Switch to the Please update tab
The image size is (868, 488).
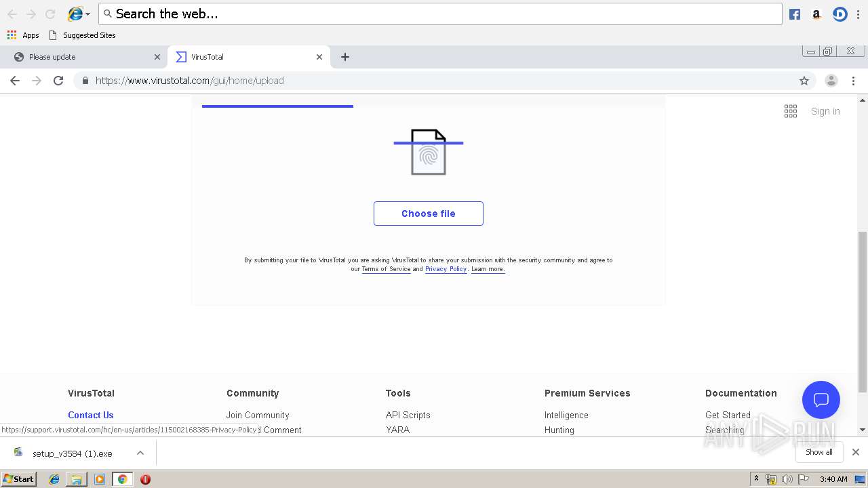[x=84, y=57]
